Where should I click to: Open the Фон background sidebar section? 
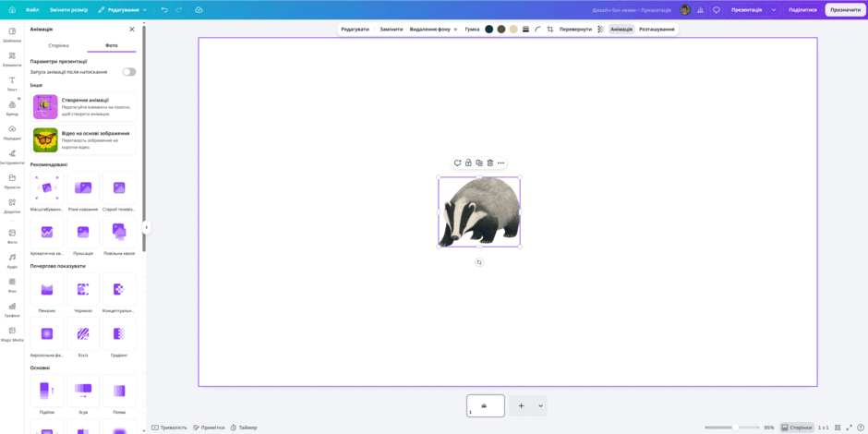(12, 284)
